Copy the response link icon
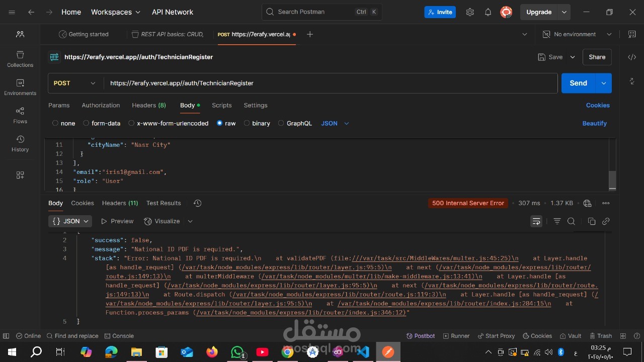 coord(606,221)
